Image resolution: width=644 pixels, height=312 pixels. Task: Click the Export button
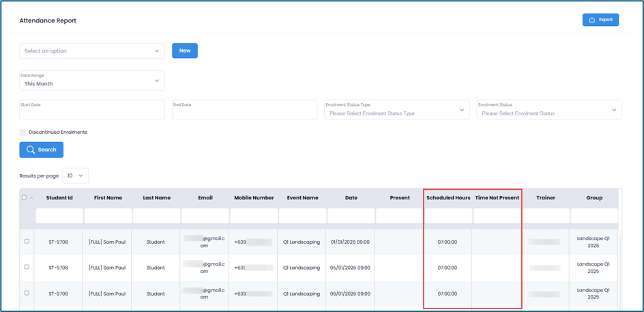600,20
